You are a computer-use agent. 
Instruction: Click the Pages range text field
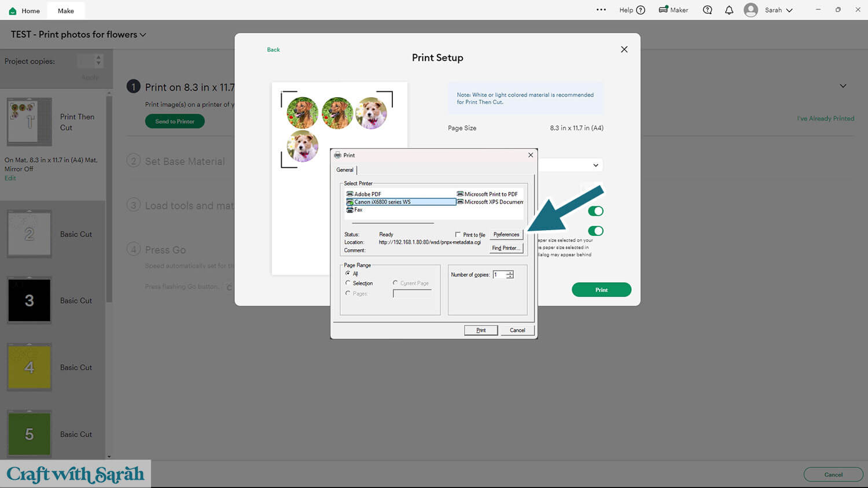pos(413,294)
